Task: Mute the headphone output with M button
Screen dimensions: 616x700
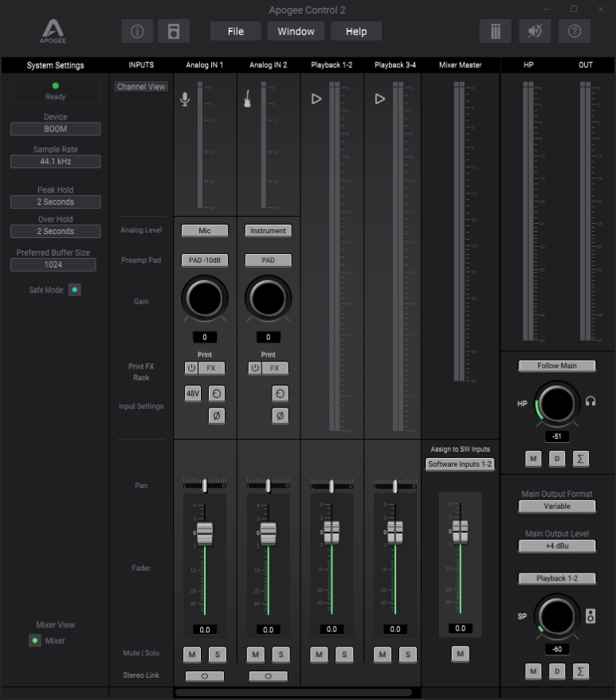Action: (x=533, y=459)
